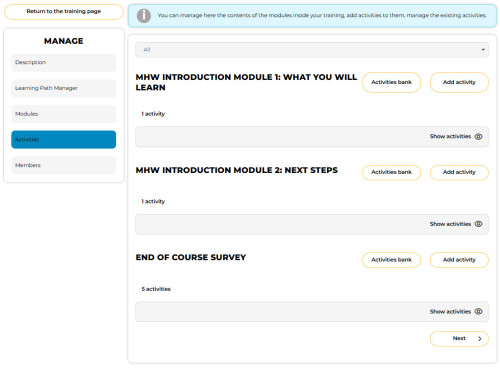Open the Description section
500x369 pixels.
64,62
